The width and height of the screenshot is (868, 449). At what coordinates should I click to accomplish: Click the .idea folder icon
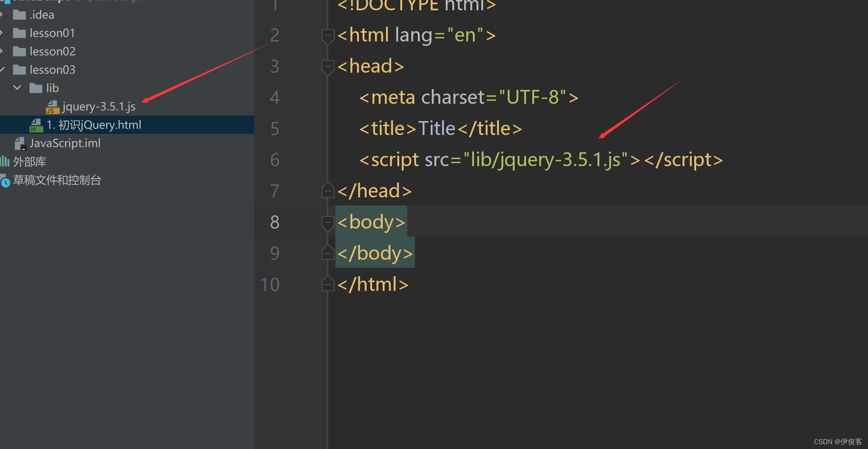(19, 15)
